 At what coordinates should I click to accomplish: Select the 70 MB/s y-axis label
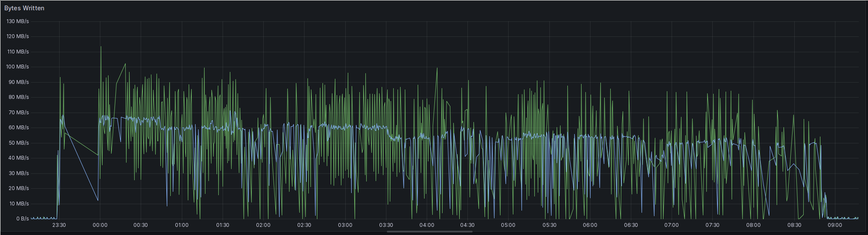(x=19, y=113)
